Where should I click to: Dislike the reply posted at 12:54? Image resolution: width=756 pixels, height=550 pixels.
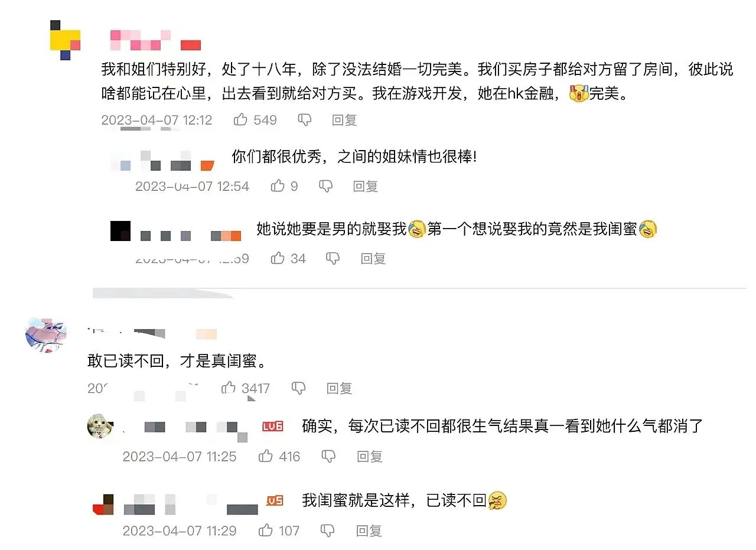[x=326, y=186]
